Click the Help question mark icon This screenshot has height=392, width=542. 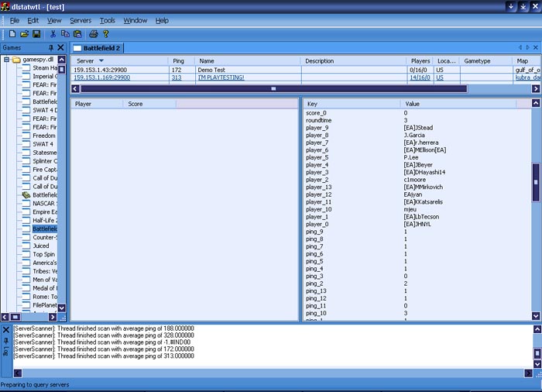[x=106, y=34]
